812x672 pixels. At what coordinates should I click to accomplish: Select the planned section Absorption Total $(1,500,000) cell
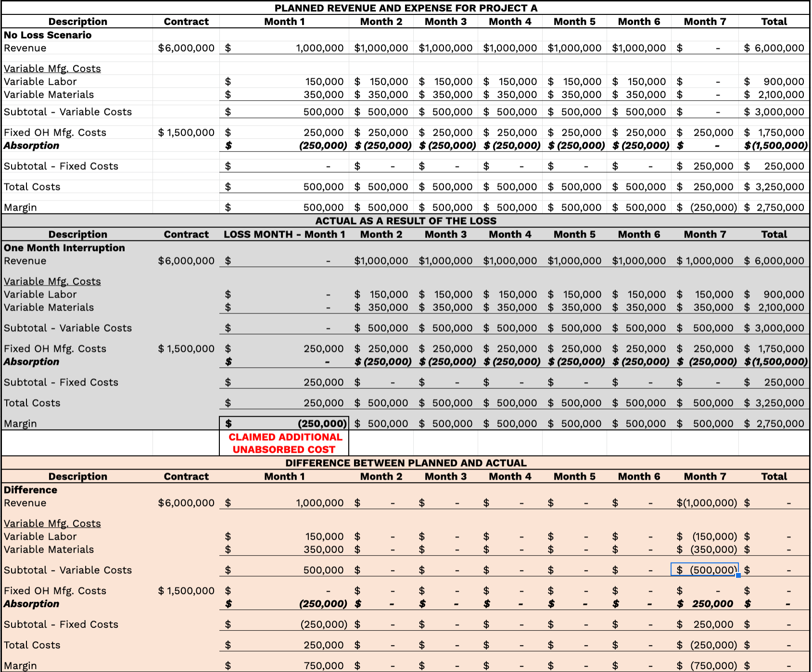tap(774, 146)
